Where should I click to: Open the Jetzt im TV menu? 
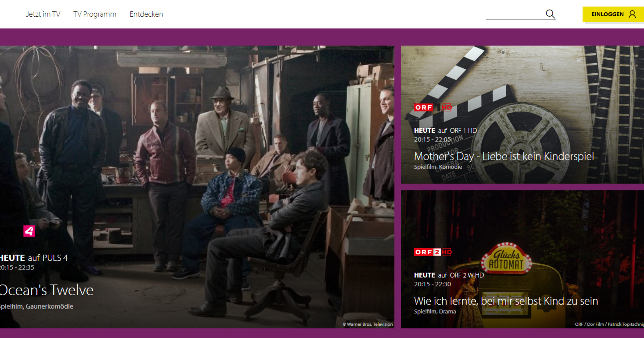point(43,14)
